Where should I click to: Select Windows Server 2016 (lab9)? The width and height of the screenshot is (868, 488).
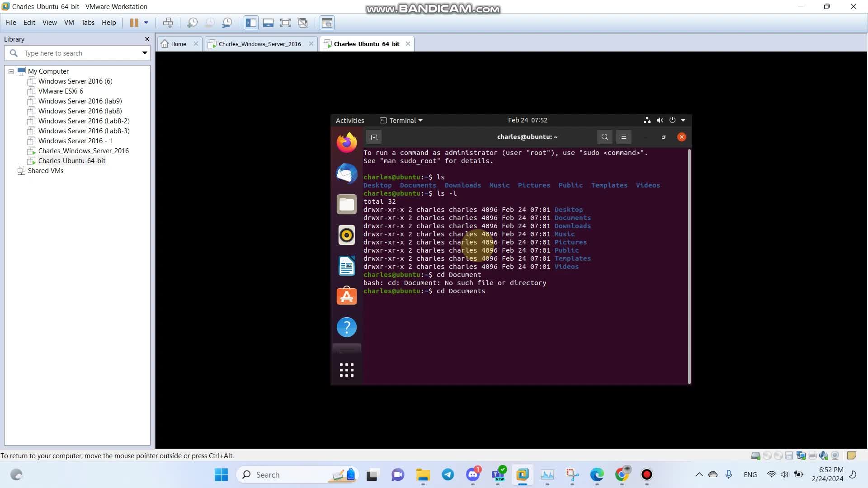coord(80,101)
